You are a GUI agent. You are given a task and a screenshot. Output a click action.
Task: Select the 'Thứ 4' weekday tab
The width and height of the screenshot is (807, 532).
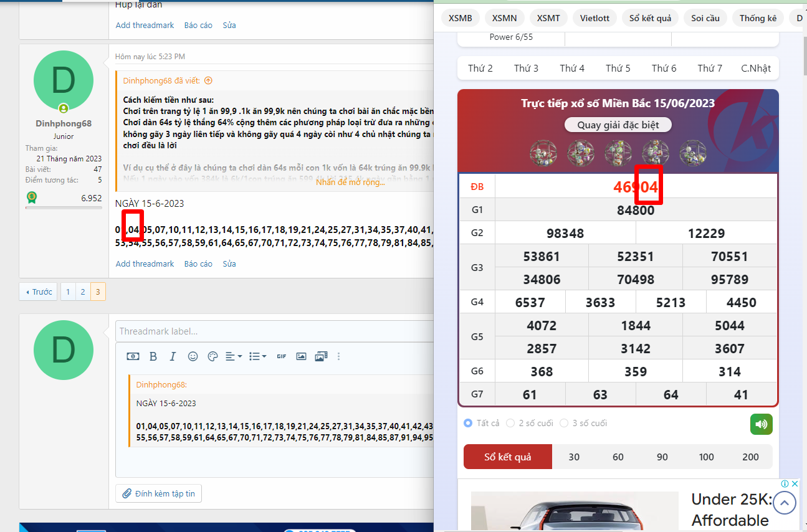tap(572, 69)
